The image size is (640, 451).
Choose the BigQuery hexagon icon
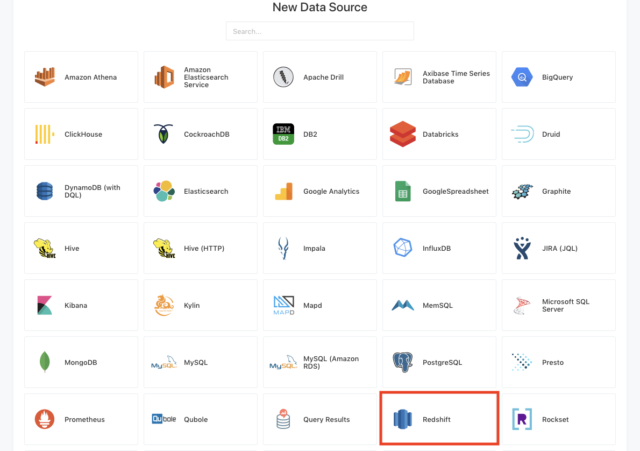pos(522,77)
